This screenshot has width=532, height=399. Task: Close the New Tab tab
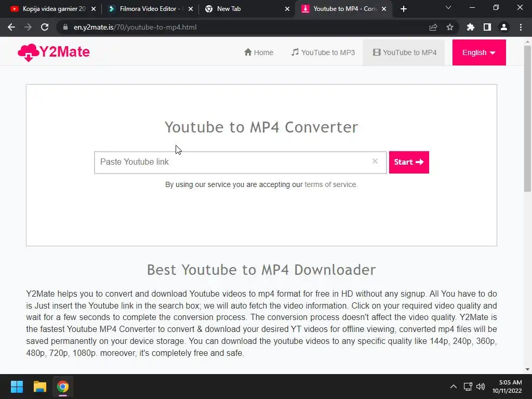click(x=287, y=9)
